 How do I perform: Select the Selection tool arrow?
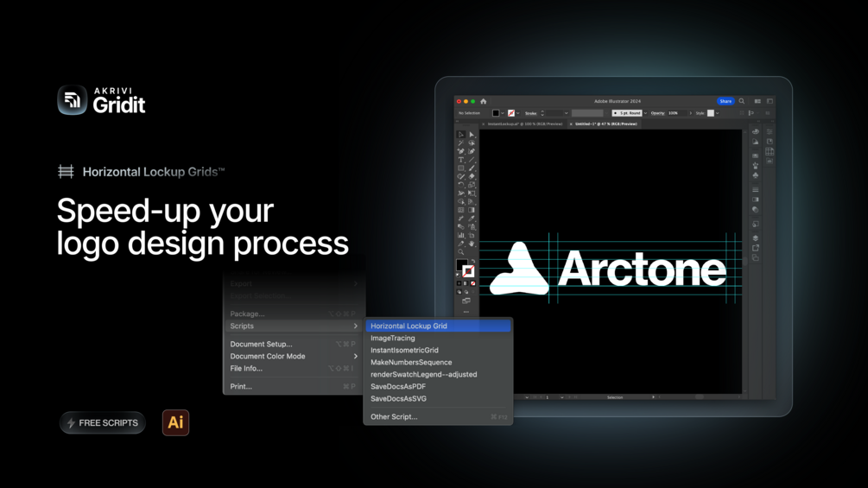point(460,135)
